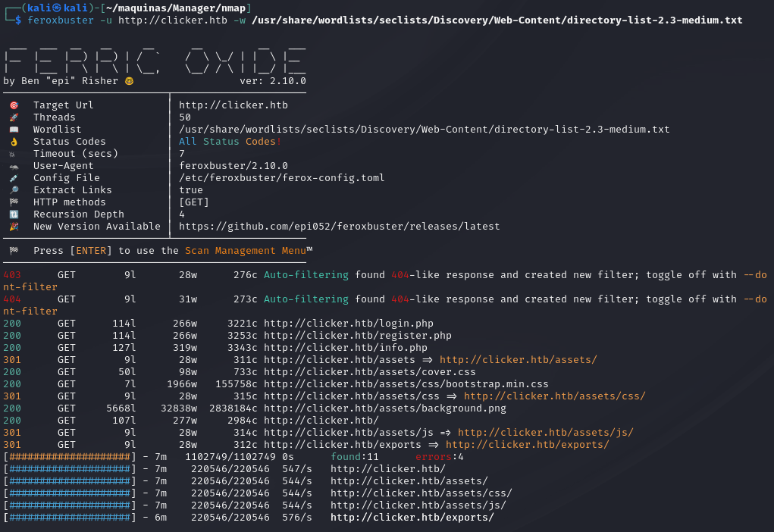Image resolution: width=774 pixels, height=532 pixels.
Task: Click the book icon beside Wordlist
Action: point(14,130)
